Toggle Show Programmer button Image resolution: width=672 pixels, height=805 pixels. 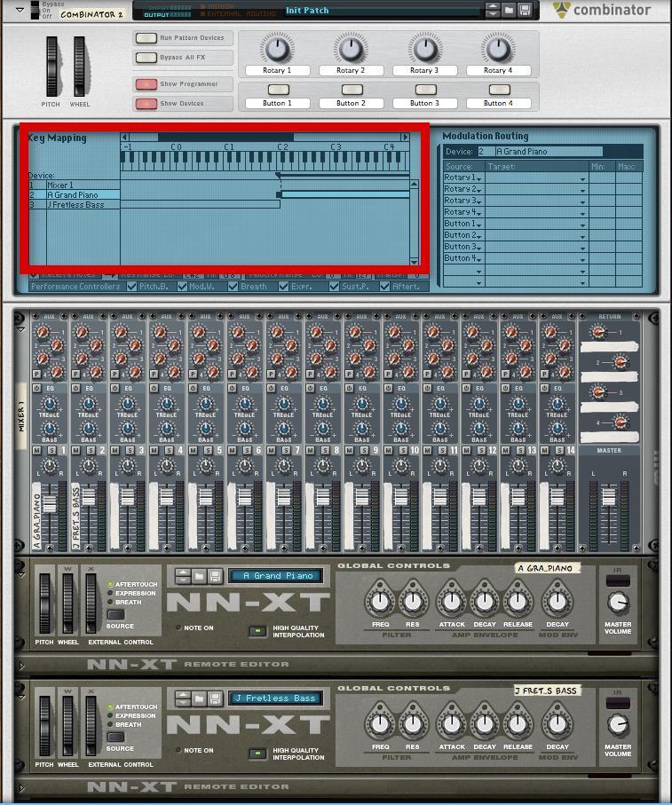[146, 84]
